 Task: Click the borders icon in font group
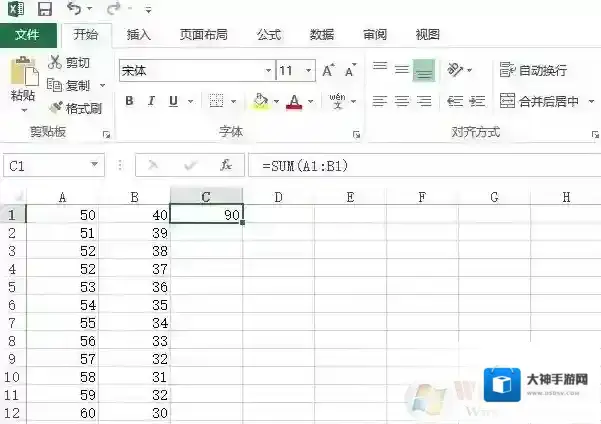coord(216,101)
